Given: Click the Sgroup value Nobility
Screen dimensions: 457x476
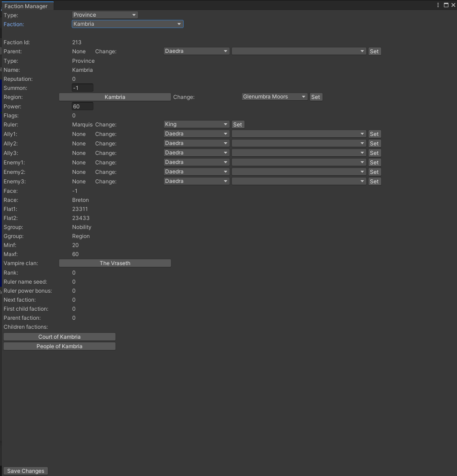Looking at the screenshot, I should coord(82,227).
